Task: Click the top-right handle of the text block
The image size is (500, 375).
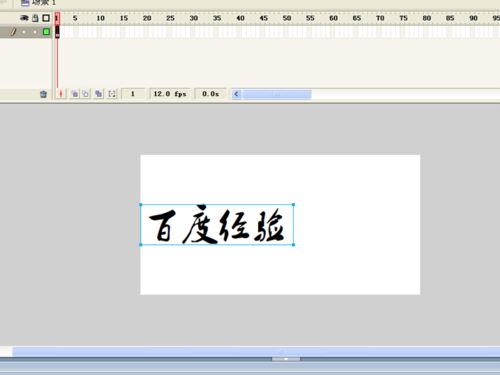Action: click(293, 205)
